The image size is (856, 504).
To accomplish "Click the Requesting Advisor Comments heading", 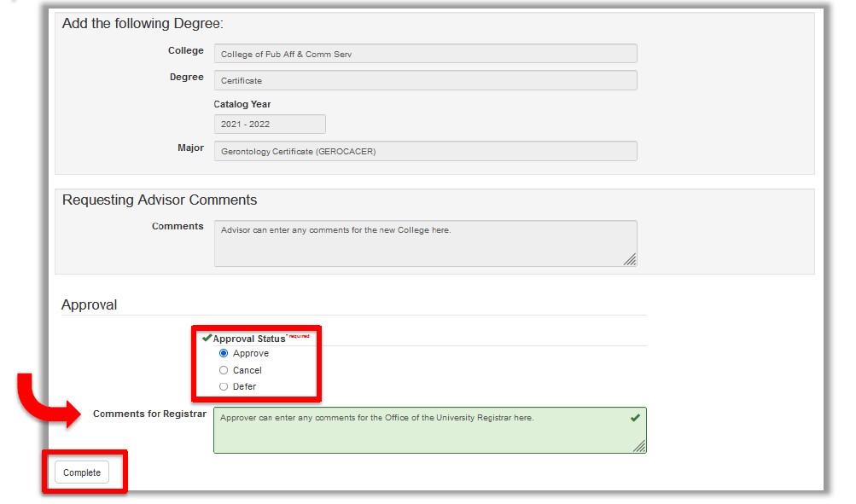I will tap(160, 200).
